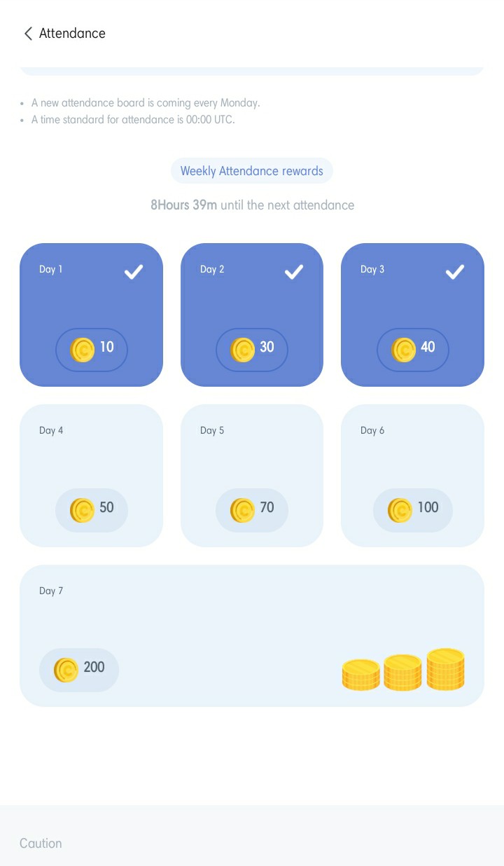Click the Day 1 completed checkmark

[x=134, y=272]
